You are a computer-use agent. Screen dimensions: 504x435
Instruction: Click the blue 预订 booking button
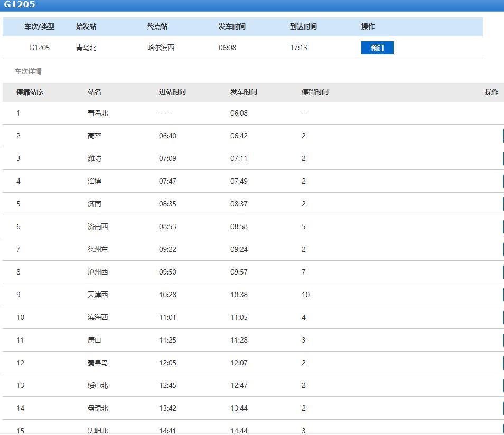point(377,48)
